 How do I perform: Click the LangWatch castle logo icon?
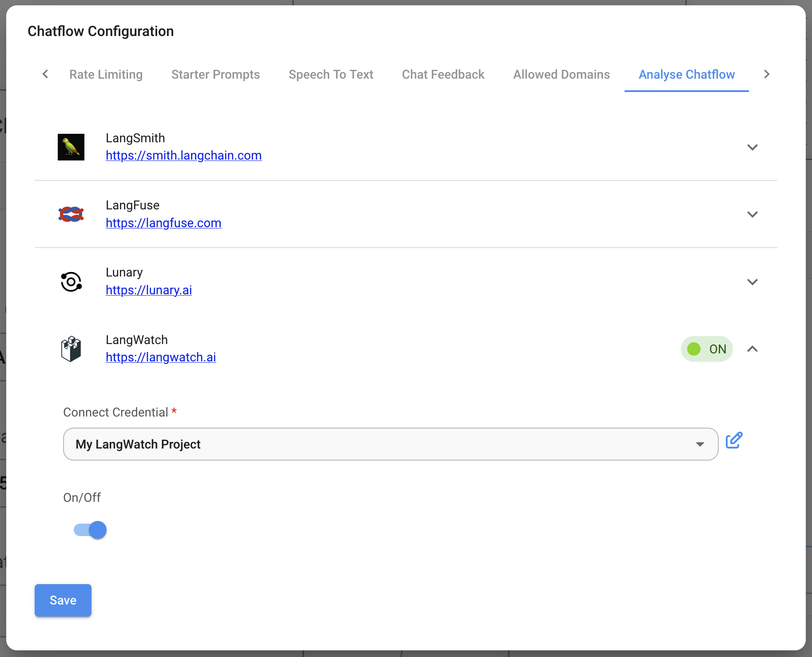pyautogui.click(x=71, y=349)
